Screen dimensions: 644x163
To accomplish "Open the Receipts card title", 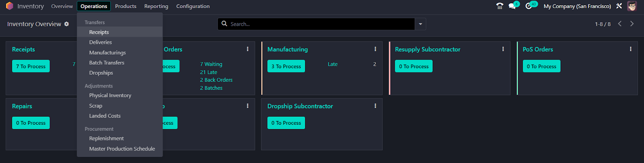I will (x=23, y=49).
